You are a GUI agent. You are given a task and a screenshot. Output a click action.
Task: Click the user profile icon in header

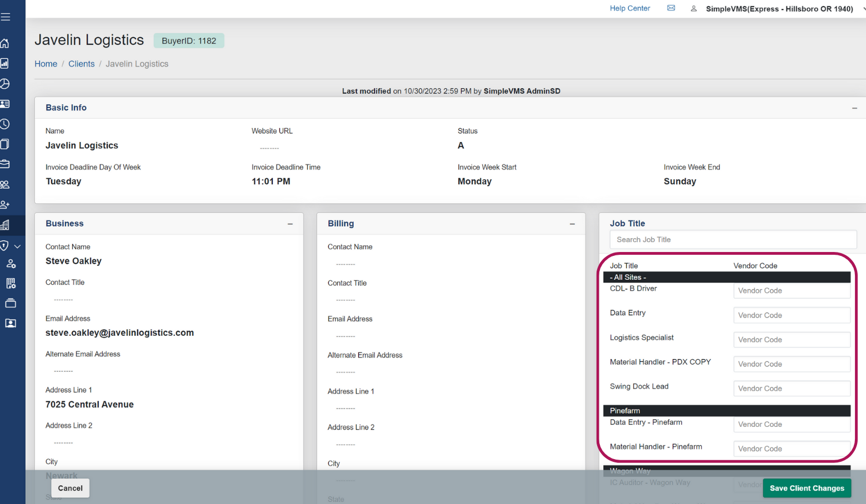[x=694, y=8]
